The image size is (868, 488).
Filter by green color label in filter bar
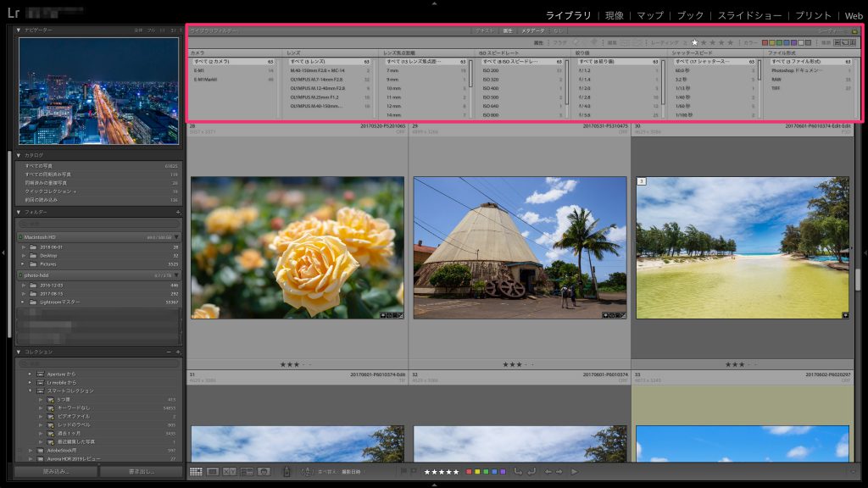[x=780, y=42]
